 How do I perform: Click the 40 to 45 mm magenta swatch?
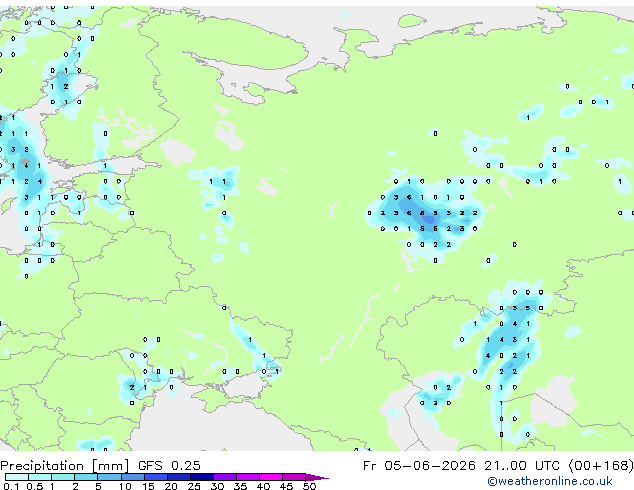tap(271, 477)
